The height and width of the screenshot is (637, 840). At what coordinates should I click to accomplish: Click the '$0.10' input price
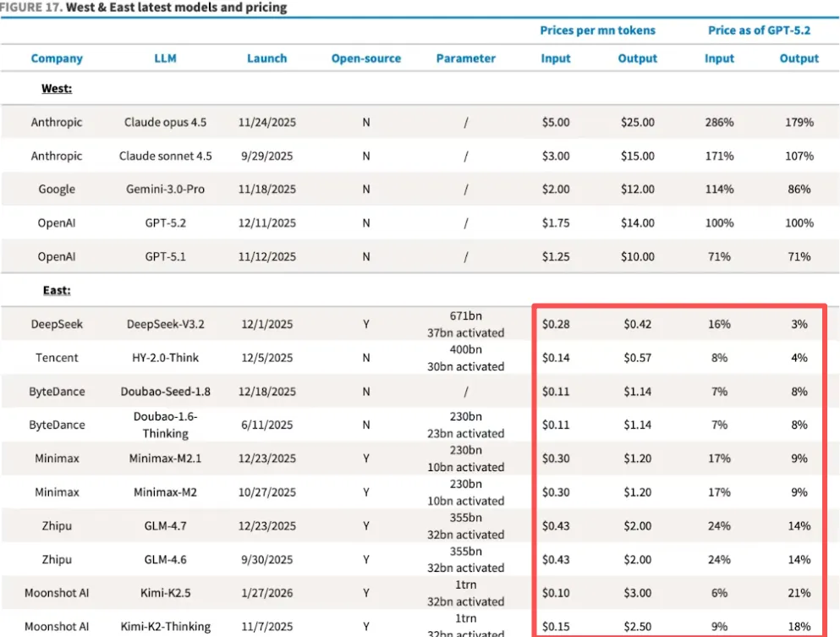point(556,593)
